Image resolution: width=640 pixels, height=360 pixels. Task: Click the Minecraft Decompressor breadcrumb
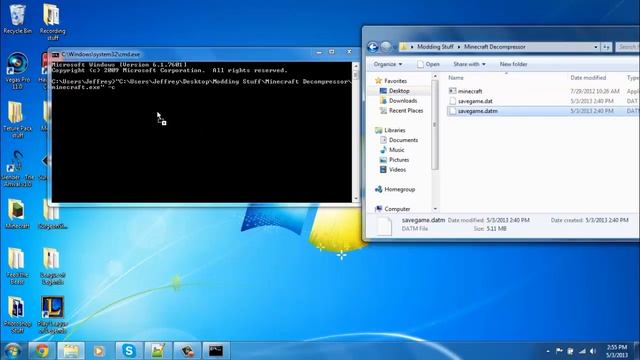point(495,47)
